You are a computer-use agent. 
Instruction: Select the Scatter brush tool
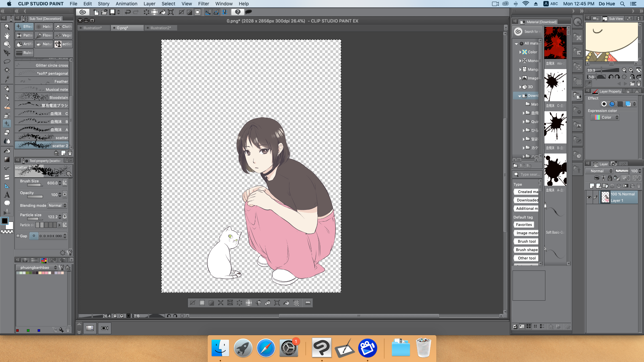tap(43, 137)
